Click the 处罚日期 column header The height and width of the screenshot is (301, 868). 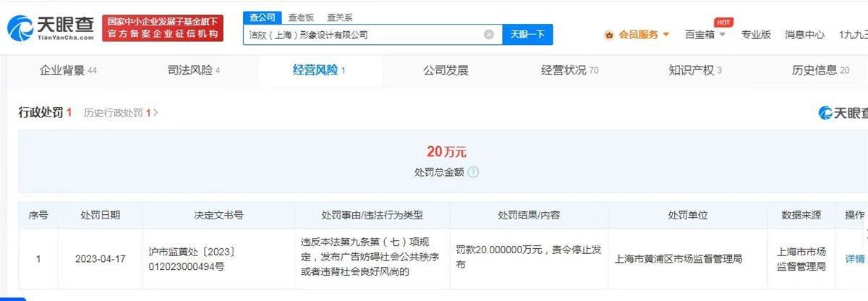(101, 215)
